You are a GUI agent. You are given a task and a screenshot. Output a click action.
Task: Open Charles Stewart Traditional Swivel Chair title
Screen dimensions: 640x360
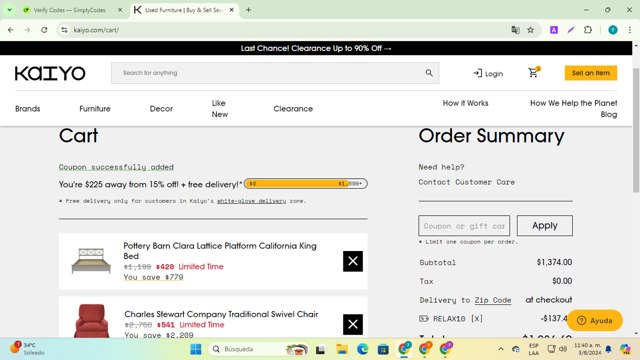tap(221, 314)
